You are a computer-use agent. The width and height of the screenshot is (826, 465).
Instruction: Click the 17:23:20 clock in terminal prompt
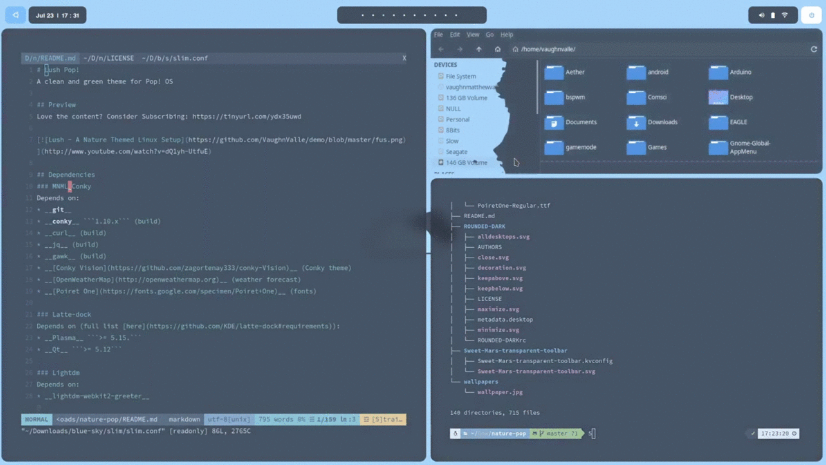click(778, 434)
